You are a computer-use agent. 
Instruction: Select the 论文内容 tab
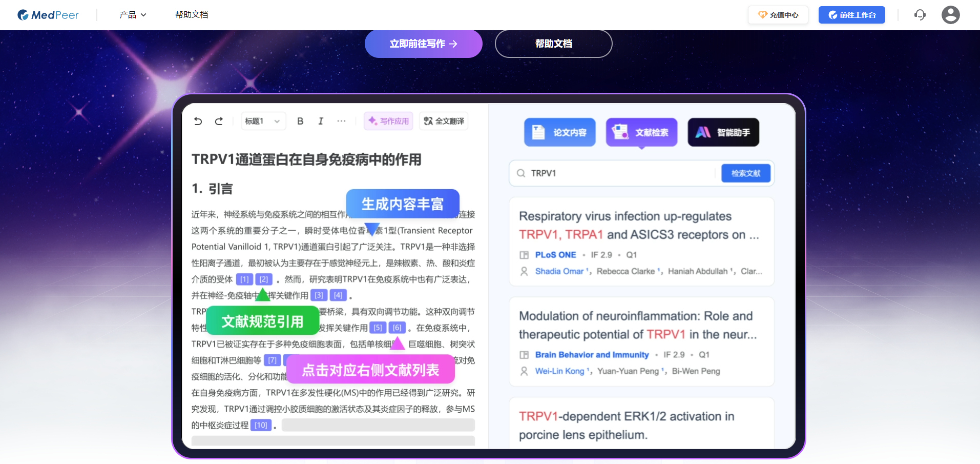(x=560, y=132)
